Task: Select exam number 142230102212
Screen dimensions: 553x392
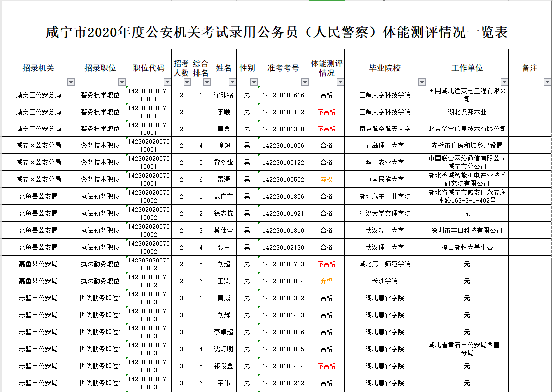Action: (284, 382)
